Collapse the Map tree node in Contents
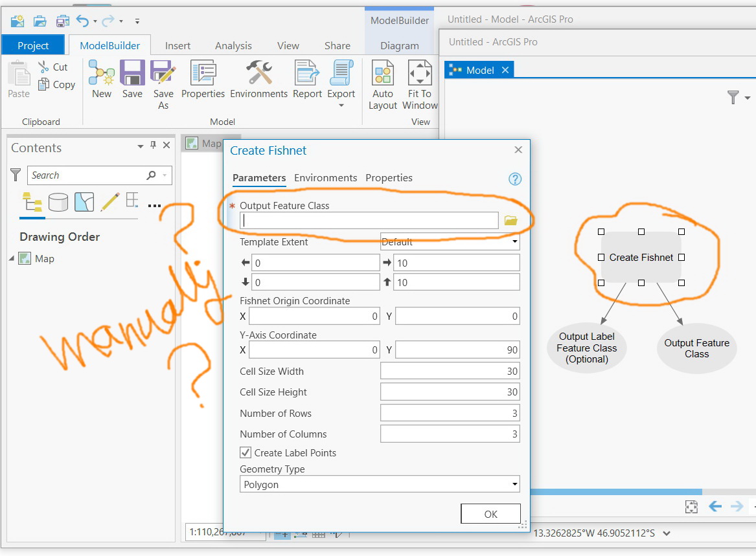The image size is (756, 556). 12,259
